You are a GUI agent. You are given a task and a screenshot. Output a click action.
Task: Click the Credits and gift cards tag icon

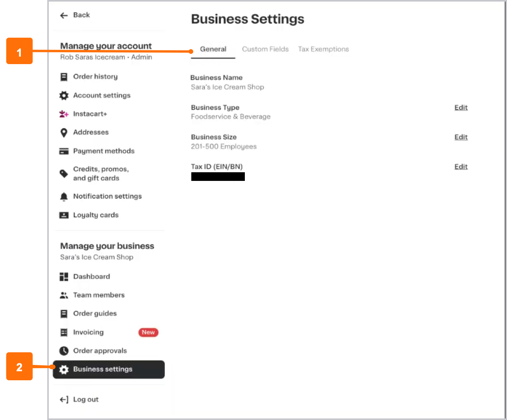click(64, 173)
